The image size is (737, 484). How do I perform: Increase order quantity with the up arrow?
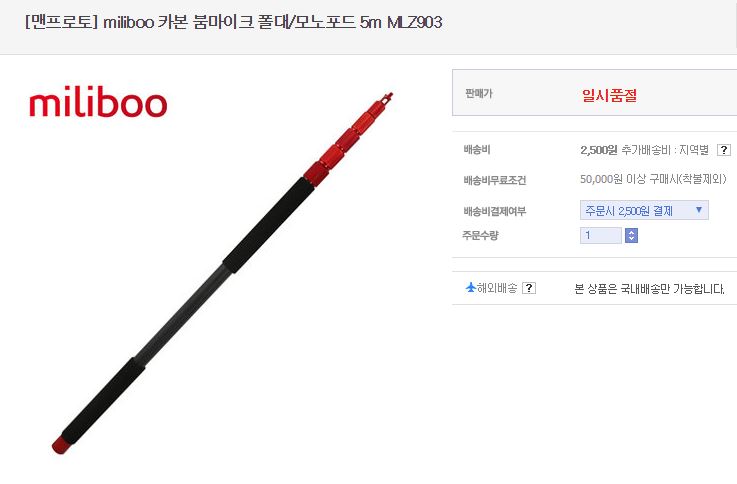(631, 232)
